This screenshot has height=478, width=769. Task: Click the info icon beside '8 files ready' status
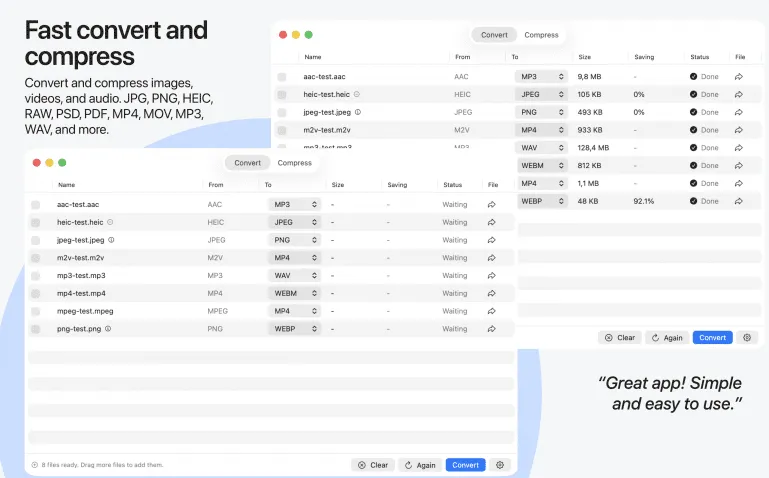coord(35,465)
